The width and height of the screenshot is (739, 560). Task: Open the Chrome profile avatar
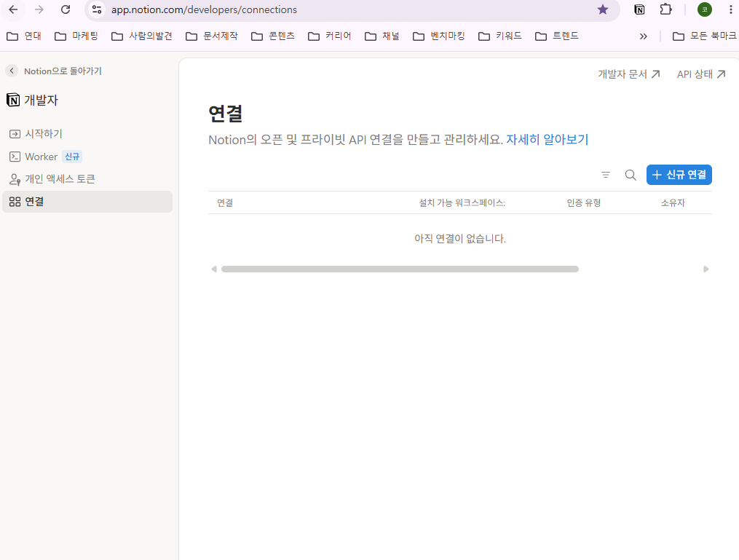(x=705, y=9)
